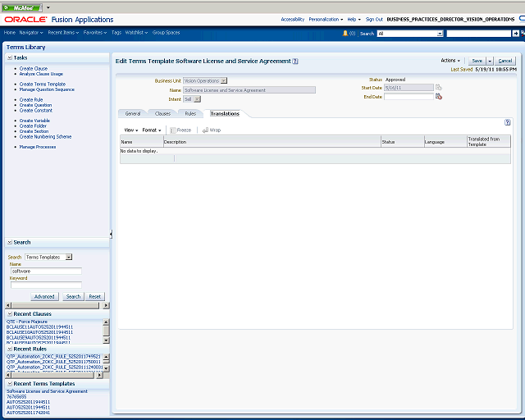Open the Recent Items menu
The width and height of the screenshot is (525, 420).
coord(63,33)
